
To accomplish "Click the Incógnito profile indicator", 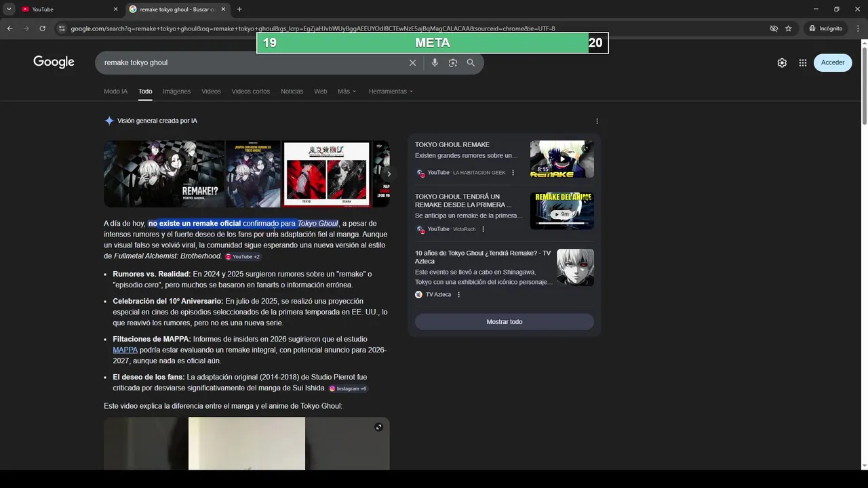I will pos(826,28).
